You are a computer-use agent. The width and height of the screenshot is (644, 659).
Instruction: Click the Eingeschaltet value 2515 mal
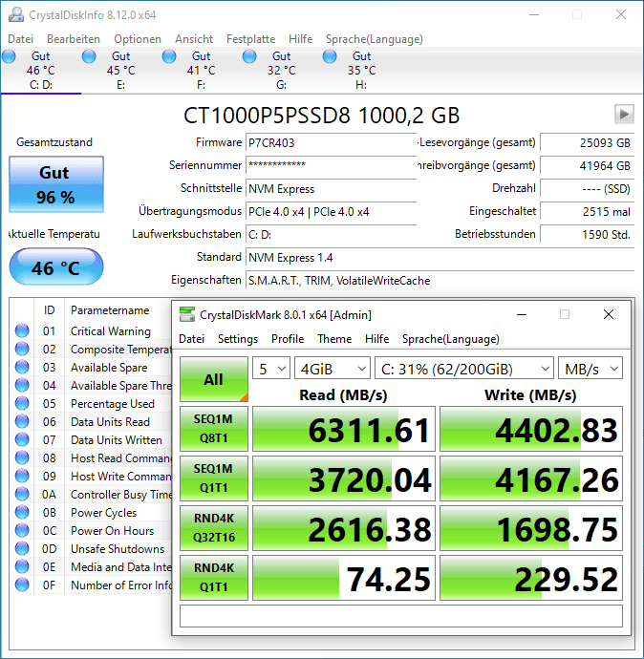588,211
